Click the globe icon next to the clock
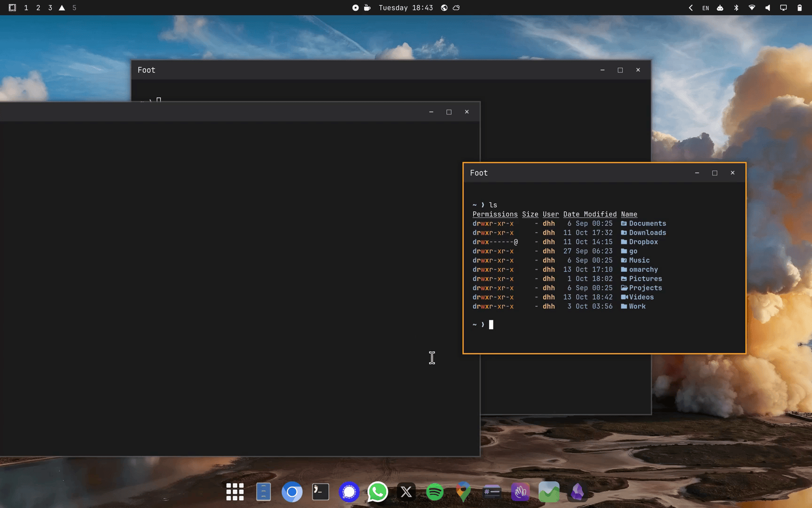The image size is (812, 508). point(444,8)
